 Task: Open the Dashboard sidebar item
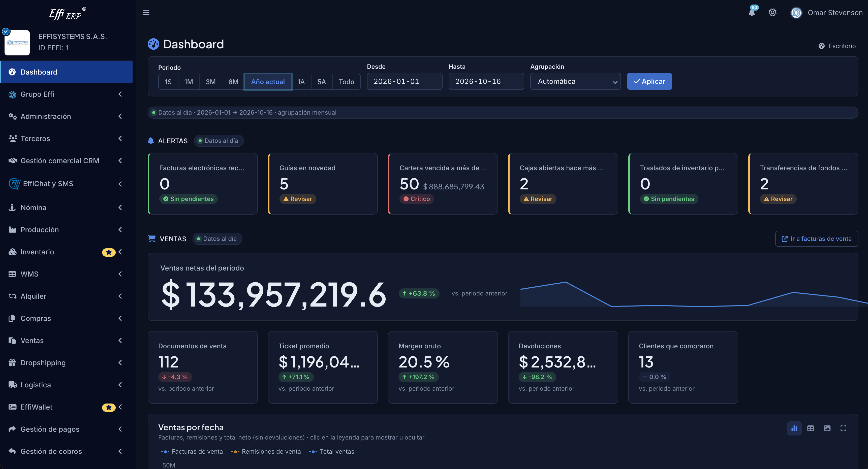pos(66,72)
